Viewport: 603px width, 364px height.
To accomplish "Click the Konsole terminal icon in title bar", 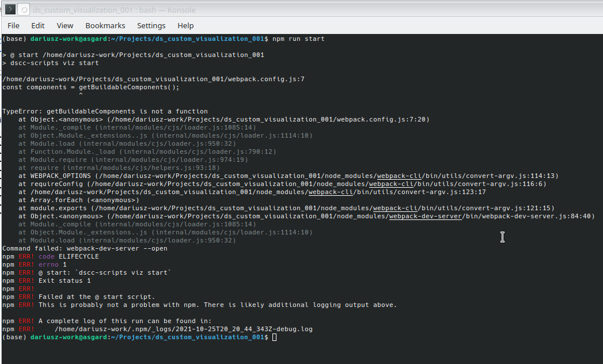I will [10, 10].
